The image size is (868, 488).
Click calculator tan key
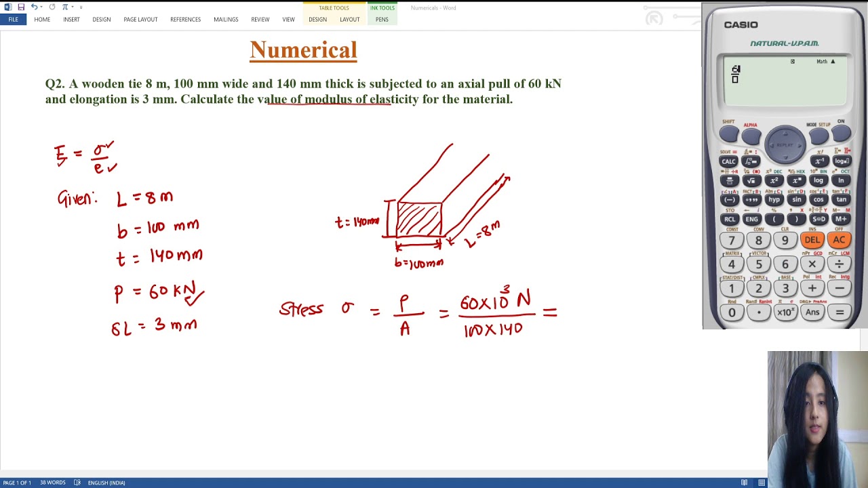(x=841, y=200)
